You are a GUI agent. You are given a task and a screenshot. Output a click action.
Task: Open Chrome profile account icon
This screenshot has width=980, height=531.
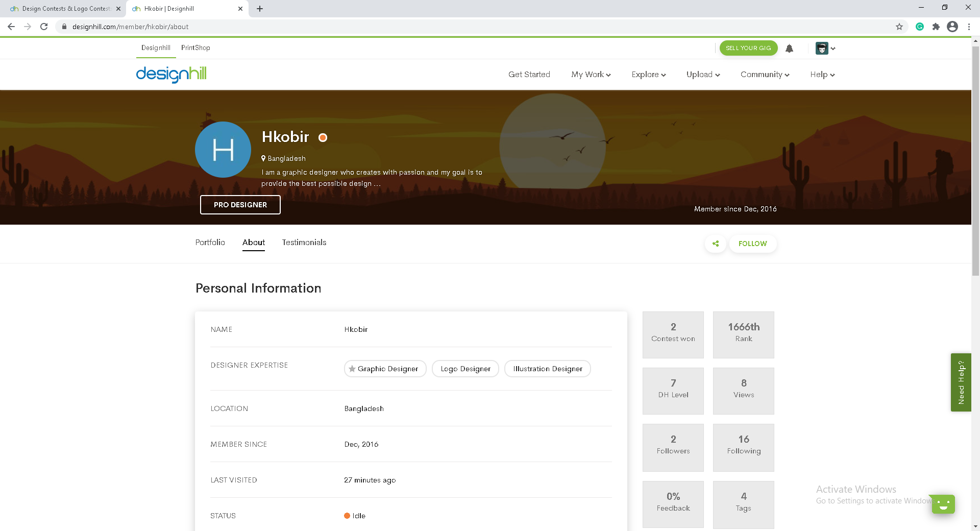pos(952,27)
